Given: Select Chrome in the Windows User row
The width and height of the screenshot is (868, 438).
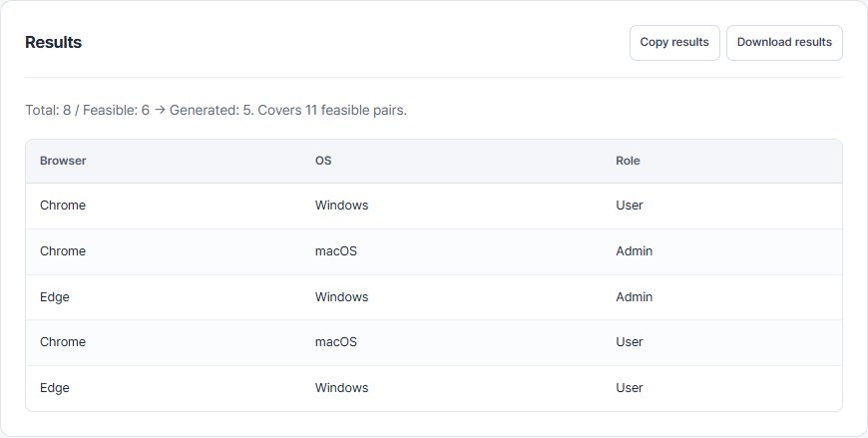Looking at the screenshot, I should (x=63, y=206).
